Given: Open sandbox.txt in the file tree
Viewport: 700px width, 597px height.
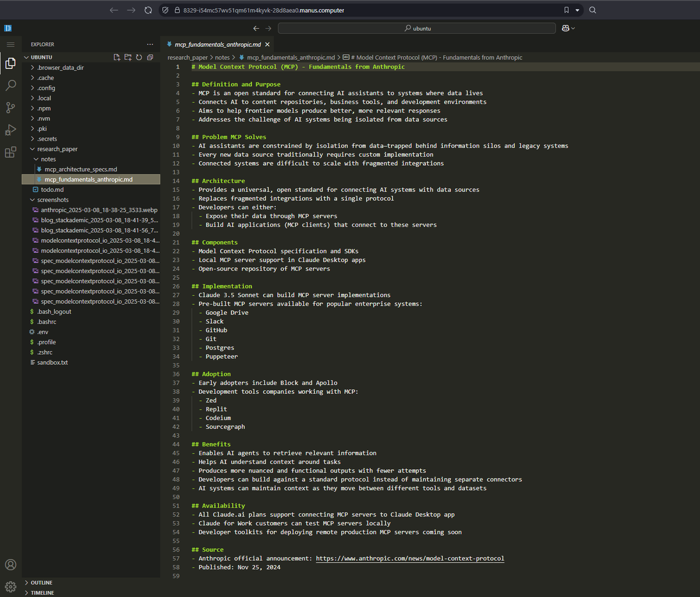Looking at the screenshot, I should pos(52,362).
